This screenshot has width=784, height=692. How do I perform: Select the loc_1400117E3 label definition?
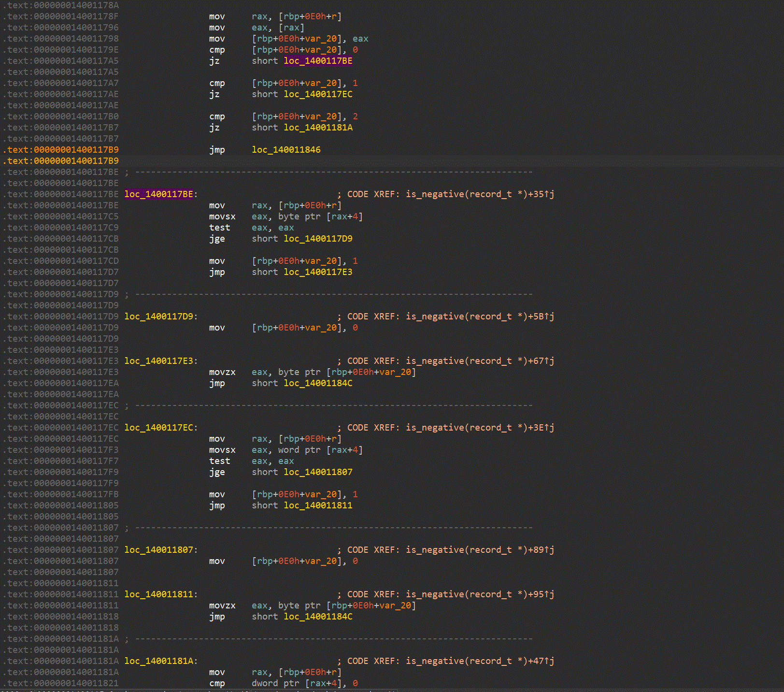click(x=158, y=361)
